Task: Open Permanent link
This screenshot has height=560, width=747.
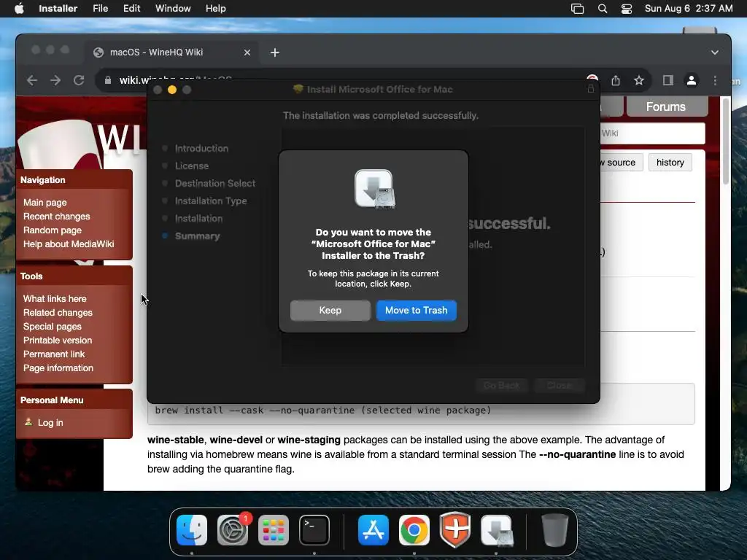Action: click(54, 354)
